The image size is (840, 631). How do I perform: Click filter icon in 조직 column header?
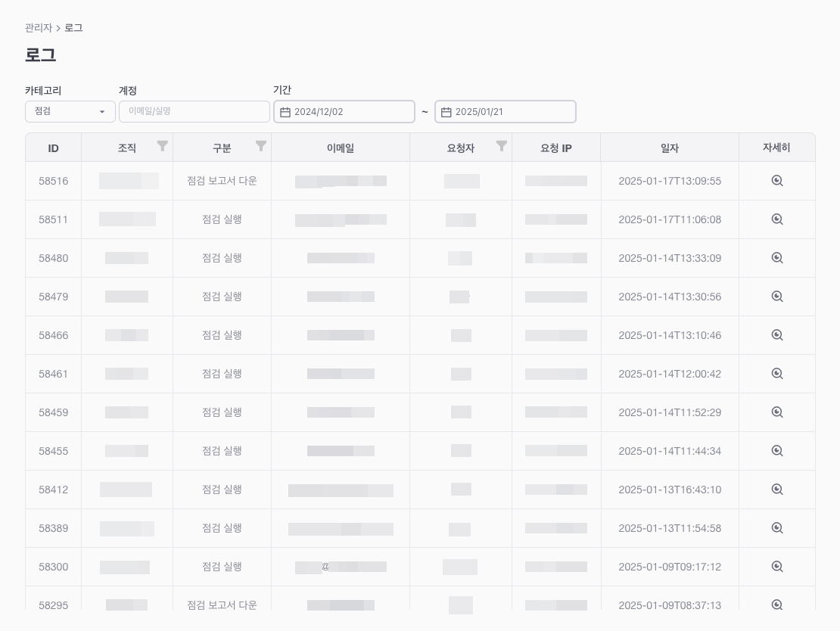pyautogui.click(x=162, y=146)
